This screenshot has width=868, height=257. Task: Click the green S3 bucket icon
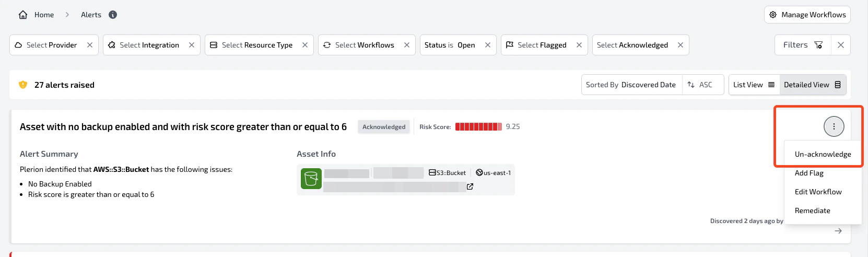[x=311, y=179]
